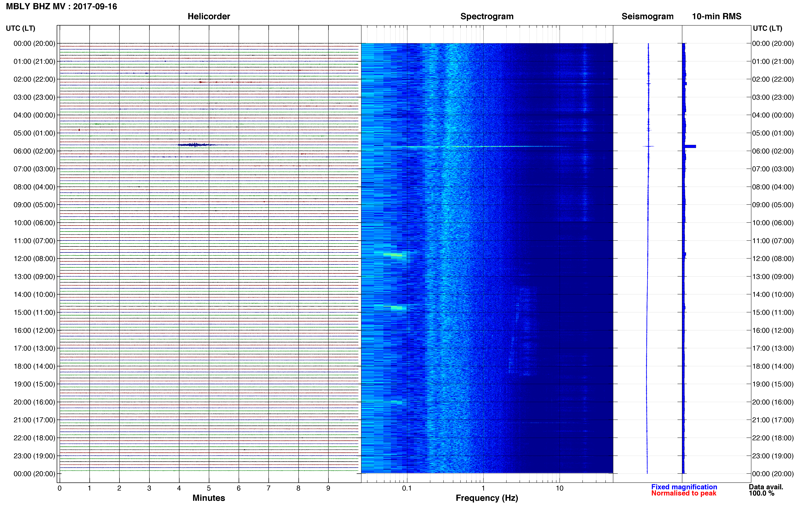This screenshot has width=812, height=508.
Task: Select the Spectrogram panel heading
Action: tap(487, 16)
